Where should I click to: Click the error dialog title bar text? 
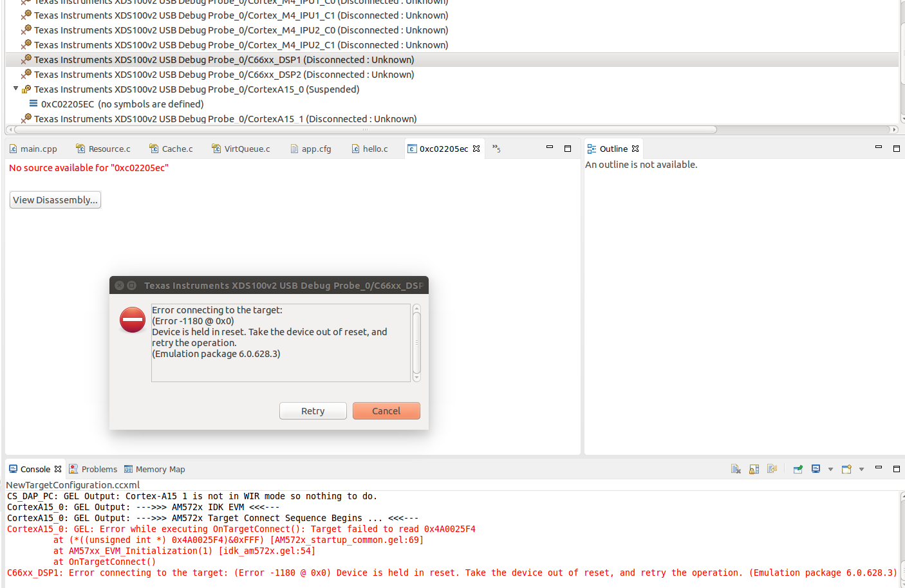(x=284, y=286)
